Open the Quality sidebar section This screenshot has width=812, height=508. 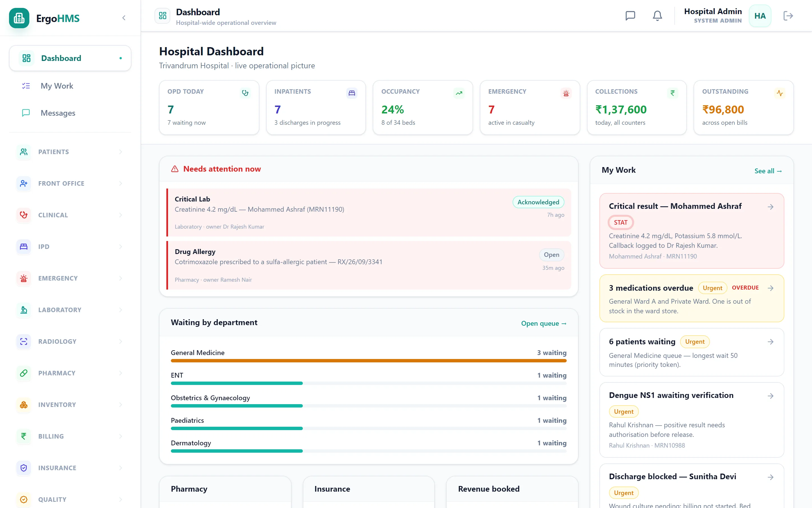pos(70,499)
